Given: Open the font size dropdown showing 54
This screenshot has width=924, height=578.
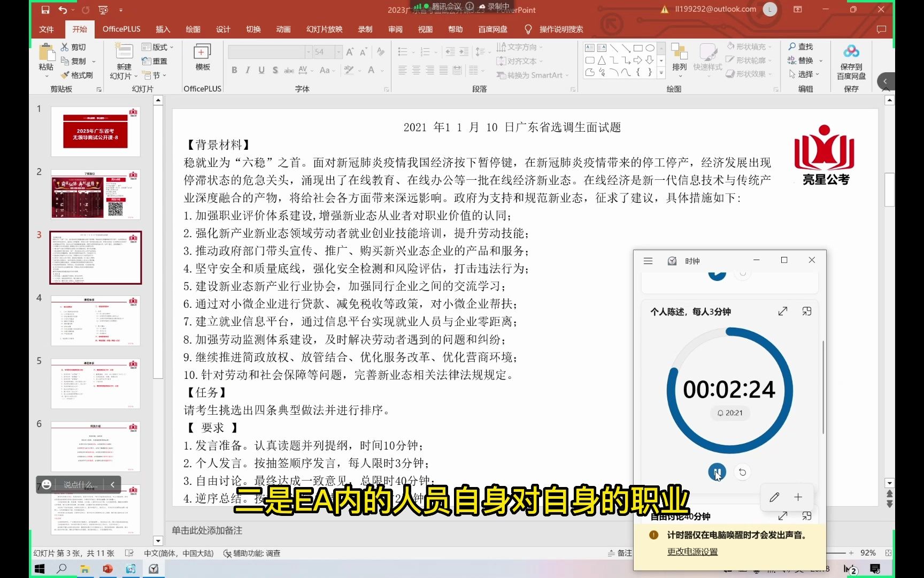Looking at the screenshot, I should 338,52.
